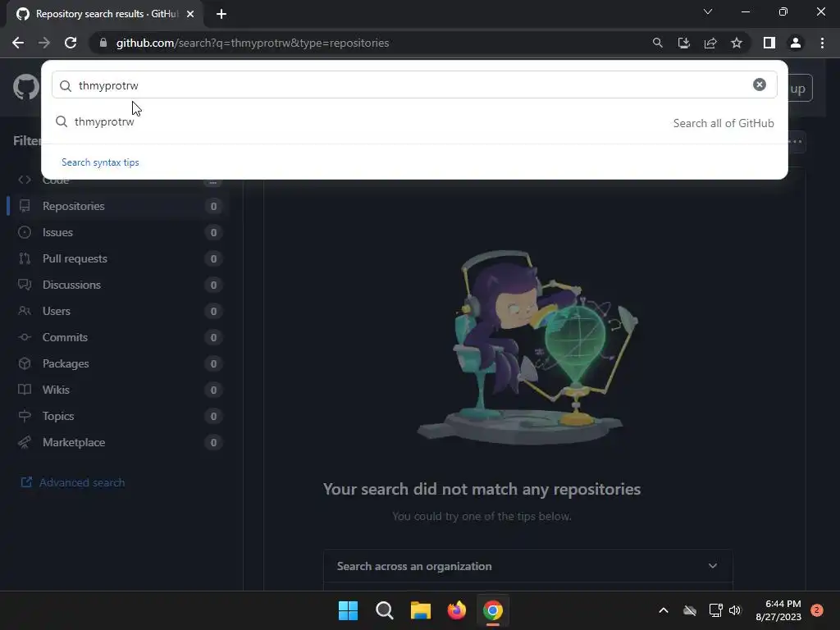Select the thmyprotrw search suggestion
840x630 pixels.
point(414,122)
